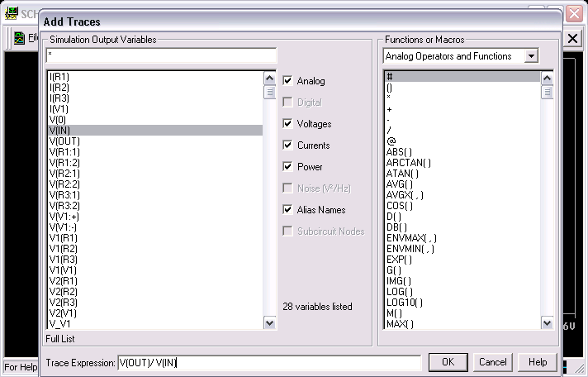Click the Cancel button
Screen dimensions: 588x377
point(492,362)
